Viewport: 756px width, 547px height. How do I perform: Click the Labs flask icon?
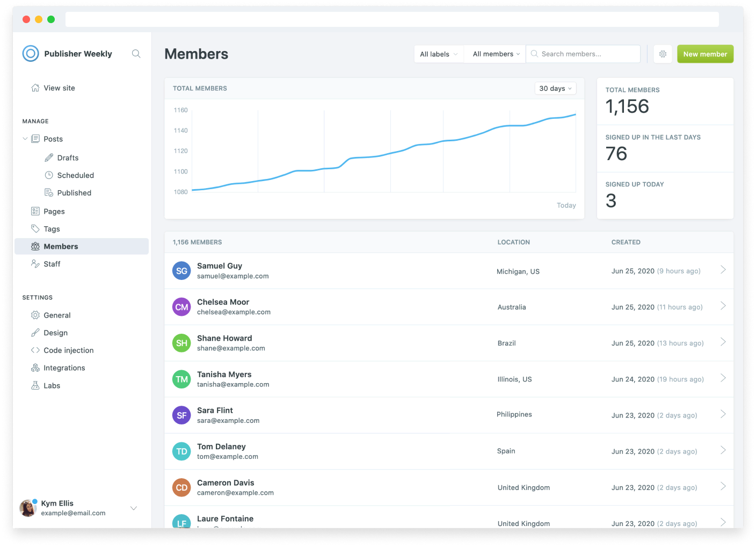(35, 385)
